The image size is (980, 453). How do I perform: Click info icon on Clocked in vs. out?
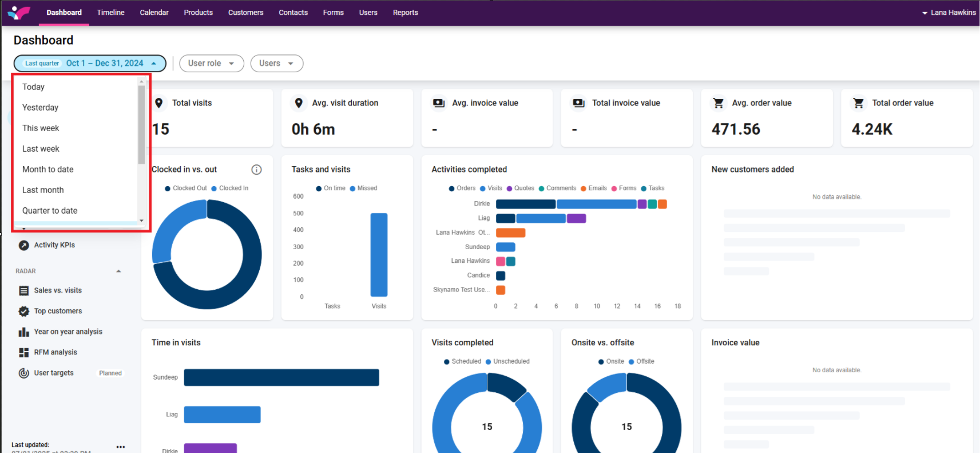point(256,170)
